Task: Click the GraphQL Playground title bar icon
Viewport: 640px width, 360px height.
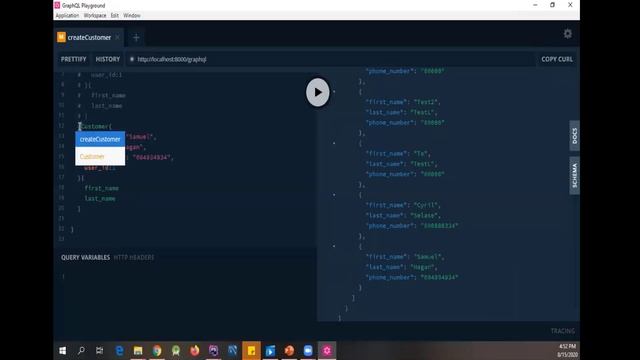Action: [x=57, y=5]
